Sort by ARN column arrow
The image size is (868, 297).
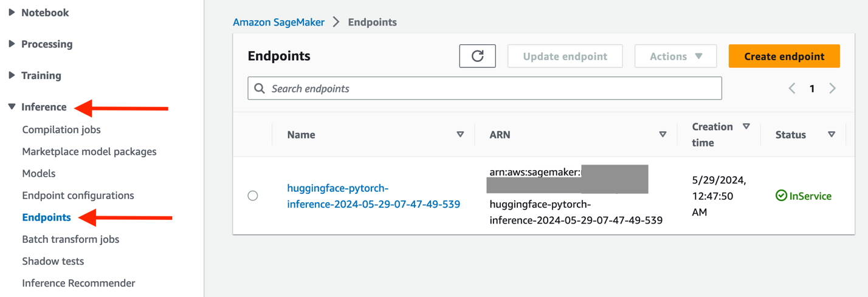pyautogui.click(x=663, y=134)
